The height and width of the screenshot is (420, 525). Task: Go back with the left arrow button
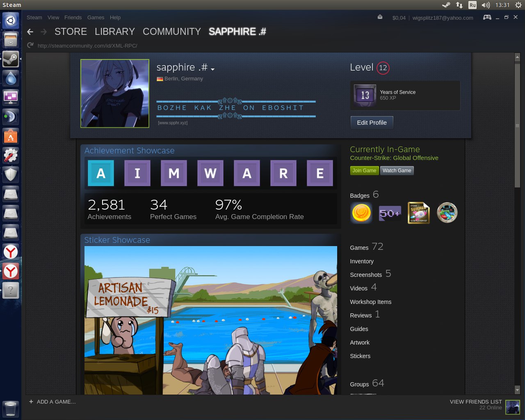point(30,32)
